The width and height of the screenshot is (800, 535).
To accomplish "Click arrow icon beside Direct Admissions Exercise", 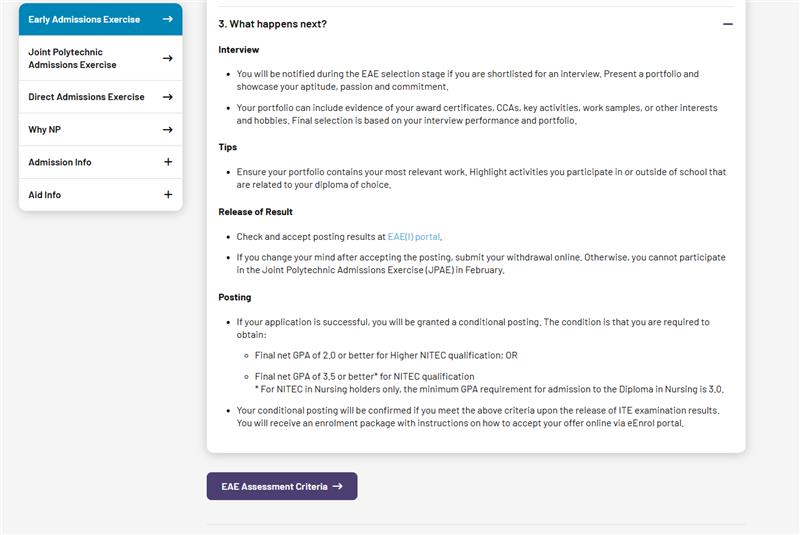I will coord(167,97).
